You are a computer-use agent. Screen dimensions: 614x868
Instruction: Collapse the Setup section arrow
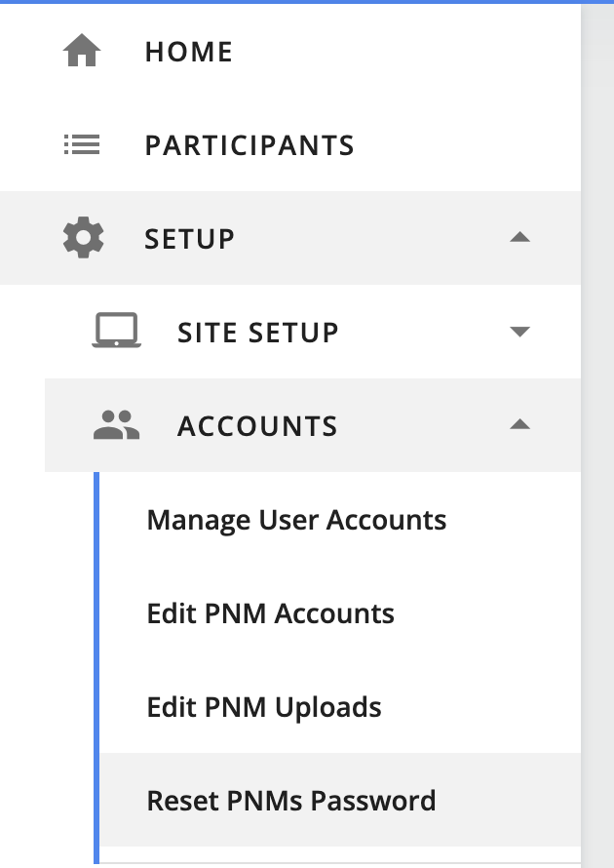(520, 238)
